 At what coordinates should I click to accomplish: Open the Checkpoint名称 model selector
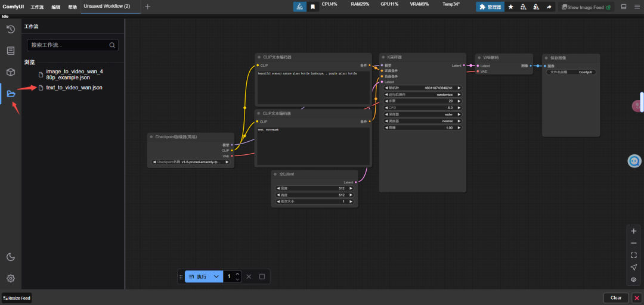[191, 161]
